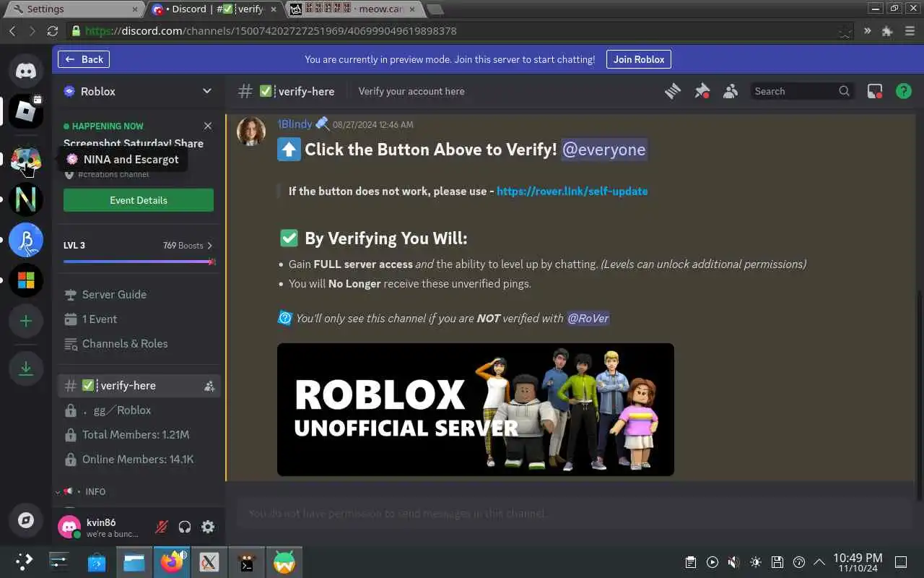Open the green Help question mark icon

(x=903, y=91)
